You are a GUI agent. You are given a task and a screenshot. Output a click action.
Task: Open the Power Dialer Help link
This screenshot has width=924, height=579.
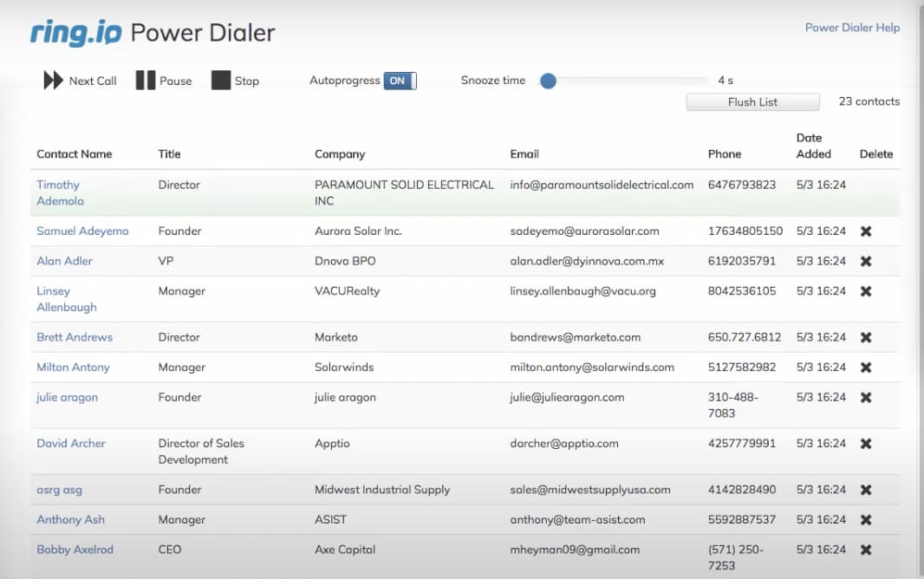(x=852, y=28)
